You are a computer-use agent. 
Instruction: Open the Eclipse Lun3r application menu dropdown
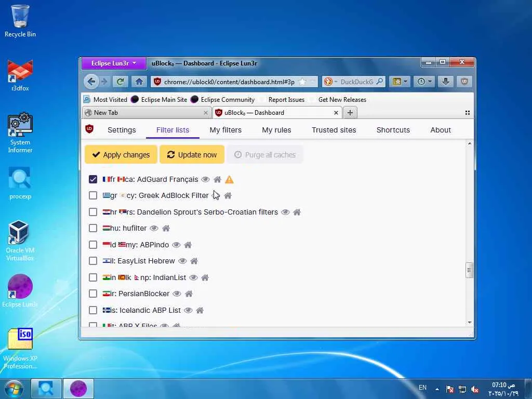coord(114,63)
